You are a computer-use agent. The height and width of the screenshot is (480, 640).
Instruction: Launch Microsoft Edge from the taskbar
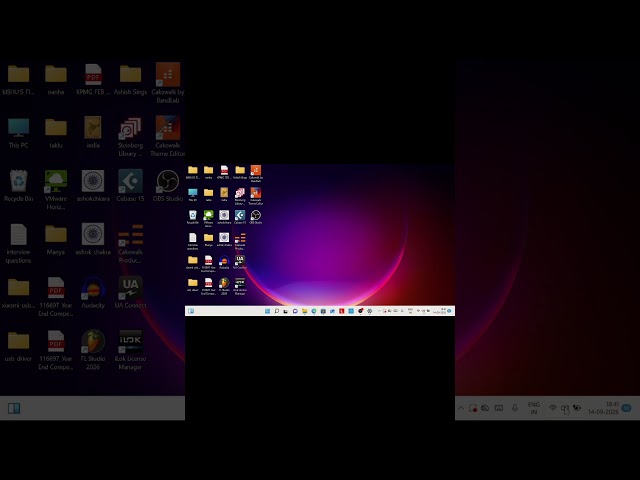point(314,311)
